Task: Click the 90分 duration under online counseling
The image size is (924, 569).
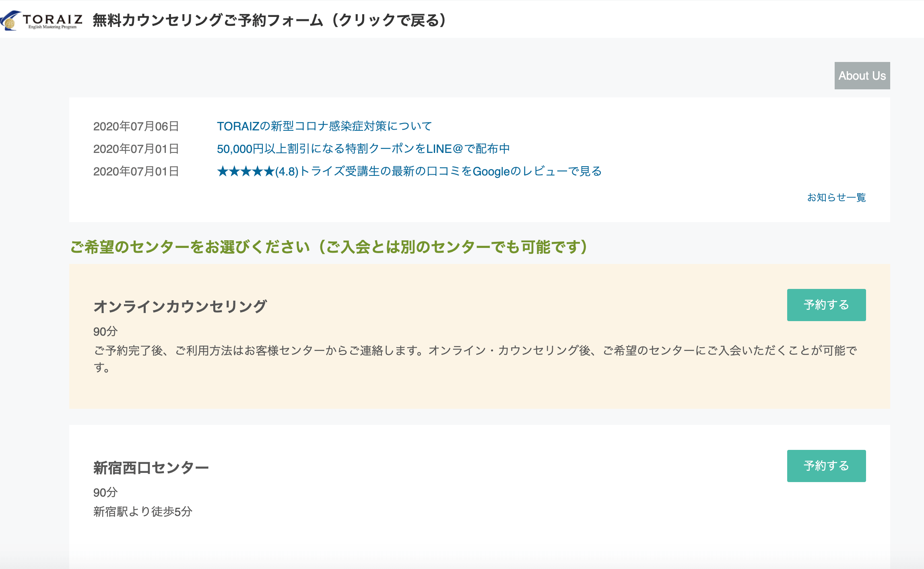Action: click(x=105, y=332)
